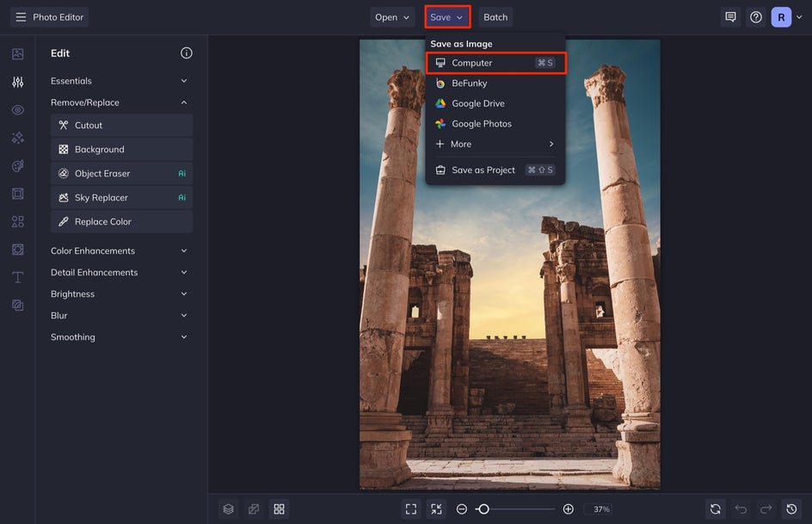Click the fit to screen icon

click(411, 509)
